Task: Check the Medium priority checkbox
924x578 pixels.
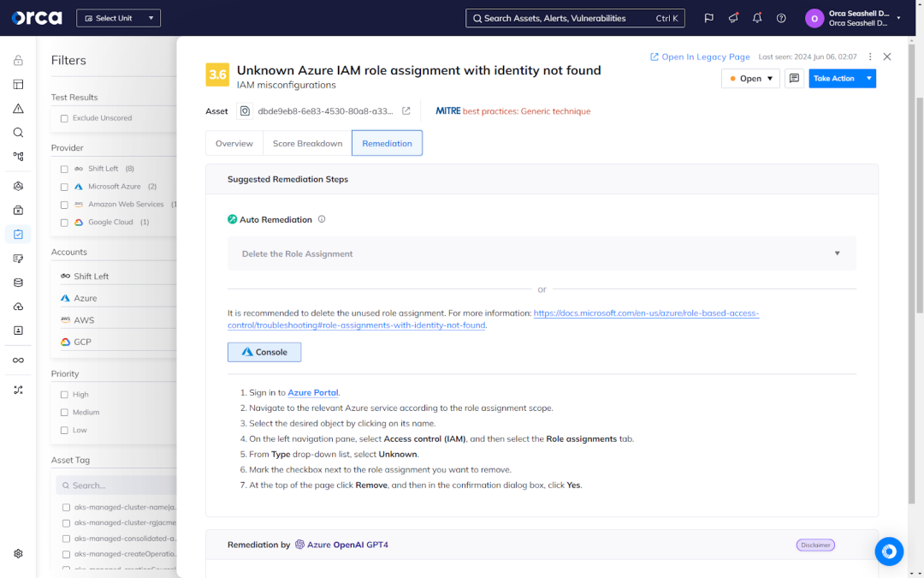Action: [64, 413]
